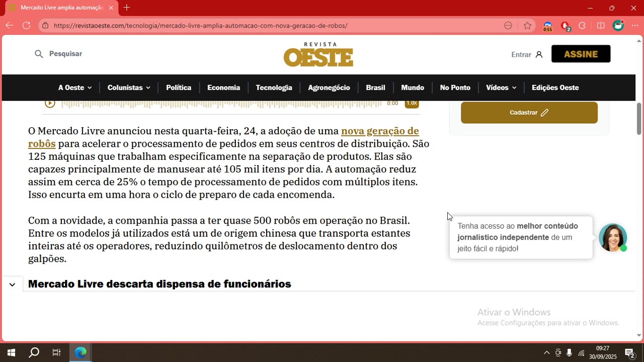Open the browser extensions puzzle icon
This screenshot has width=644, height=362.
point(582,26)
